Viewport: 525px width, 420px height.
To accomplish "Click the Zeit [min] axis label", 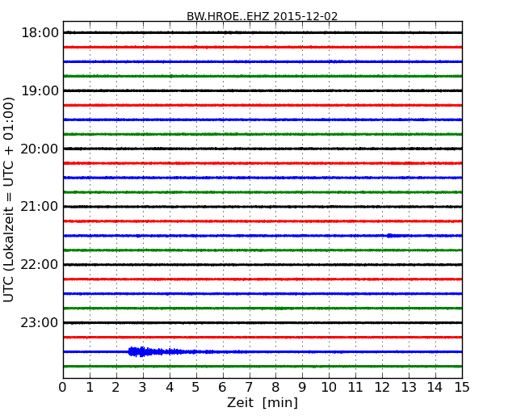I will point(262,402).
